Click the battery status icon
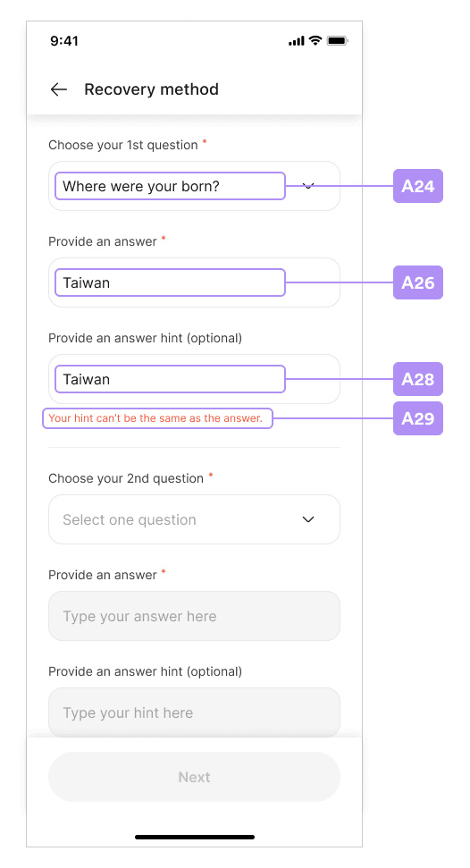Image resolution: width=470 pixels, height=868 pixels. [337, 40]
